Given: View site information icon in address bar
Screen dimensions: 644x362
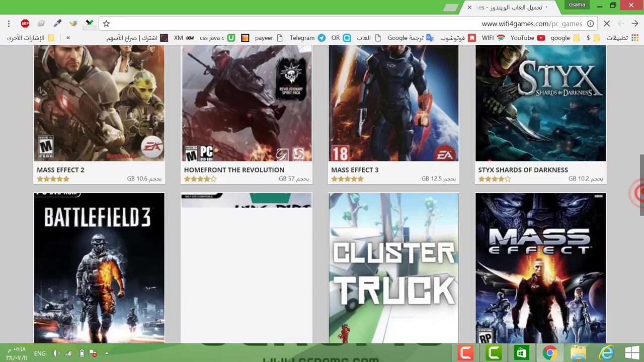Looking at the screenshot, I should 590,24.
